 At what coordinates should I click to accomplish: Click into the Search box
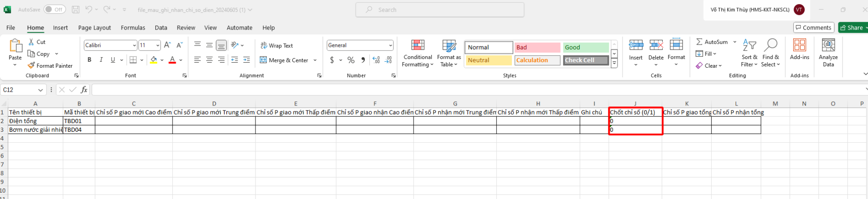[x=439, y=10]
